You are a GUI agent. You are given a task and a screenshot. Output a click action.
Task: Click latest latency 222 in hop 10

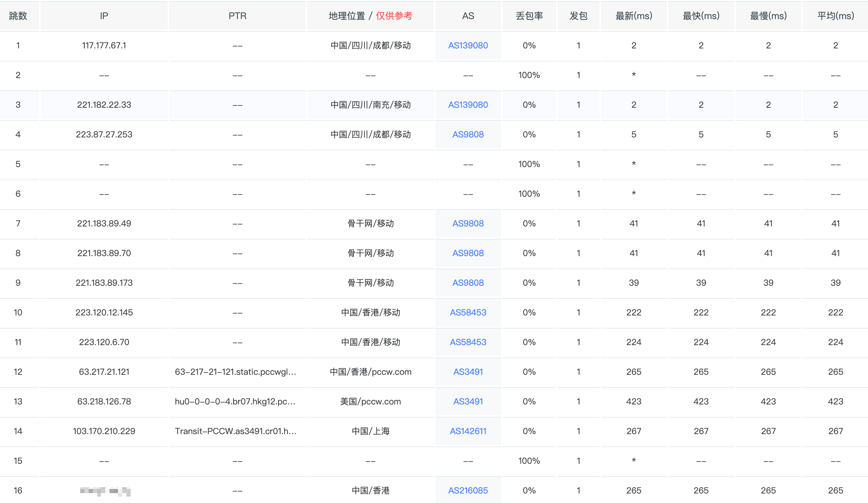coord(634,313)
